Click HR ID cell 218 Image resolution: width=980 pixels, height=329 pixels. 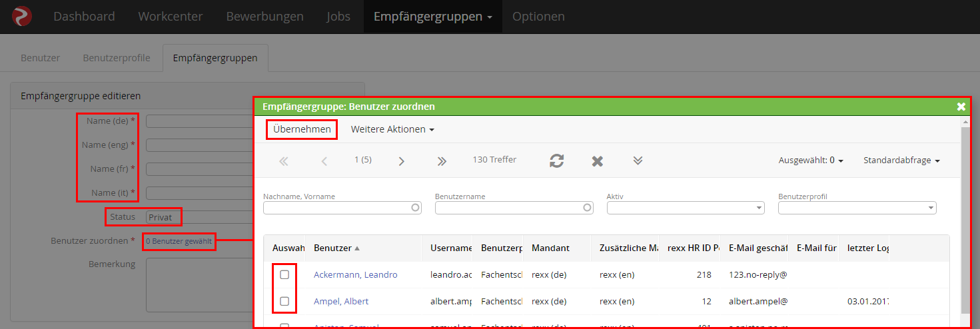pos(704,274)
